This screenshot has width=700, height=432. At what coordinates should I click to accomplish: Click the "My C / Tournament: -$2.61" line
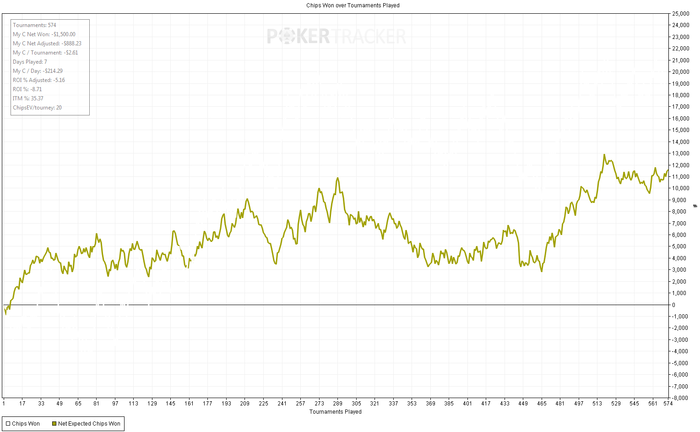(x=45, y=53)
